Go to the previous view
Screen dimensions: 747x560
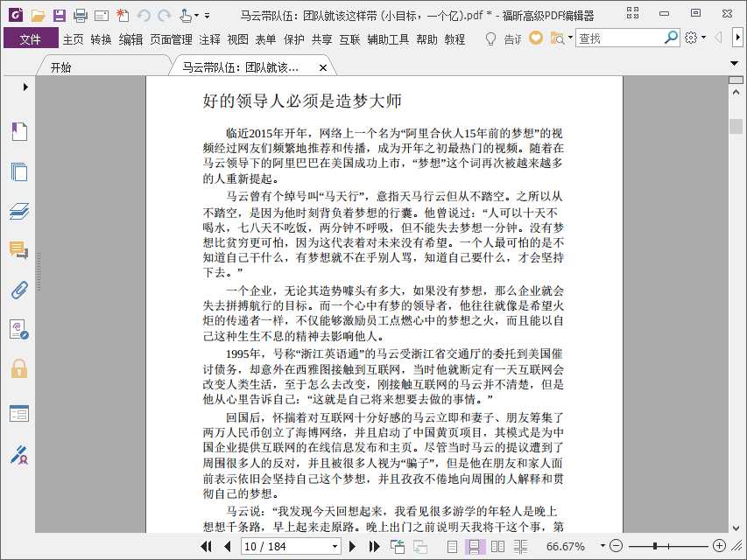pyautogui.click(x=398, y=546)
